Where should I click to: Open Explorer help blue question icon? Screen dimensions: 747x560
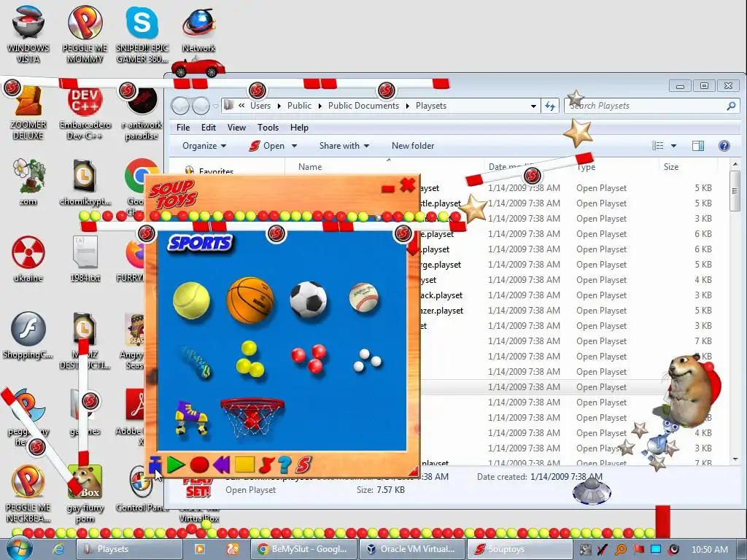pyautogui.click(x=724, y=146)
